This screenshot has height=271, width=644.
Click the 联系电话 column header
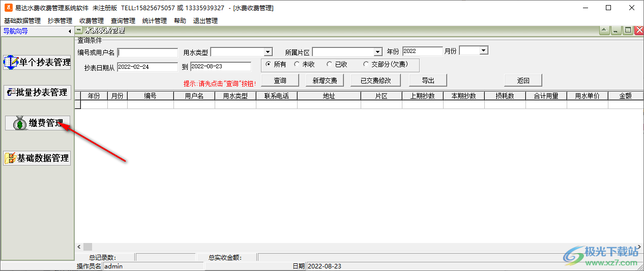(x=277, y=96)
